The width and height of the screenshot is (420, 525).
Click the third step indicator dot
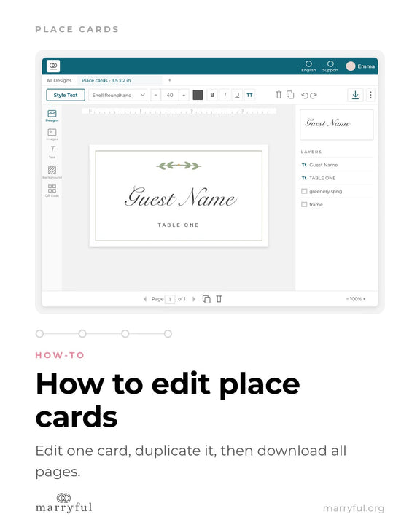(x=125, y=334)
